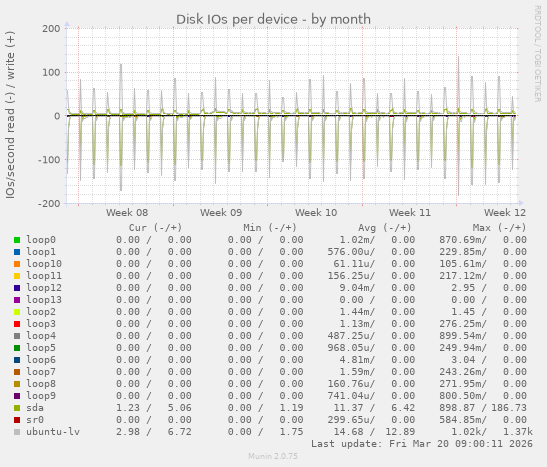This screenshot has height=467, width=547.
Task: Click the graph title 'Disk IOs per device - by month'
Action: [273, 20]
